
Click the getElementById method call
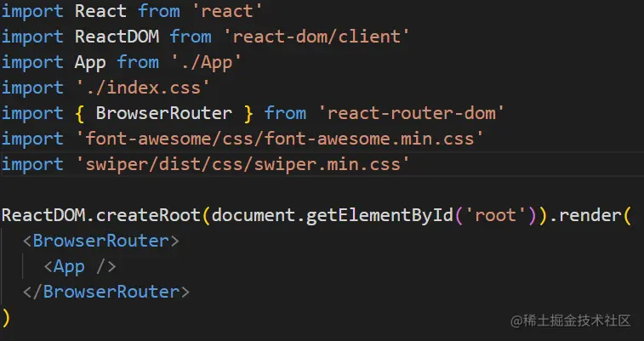point(379,215)
